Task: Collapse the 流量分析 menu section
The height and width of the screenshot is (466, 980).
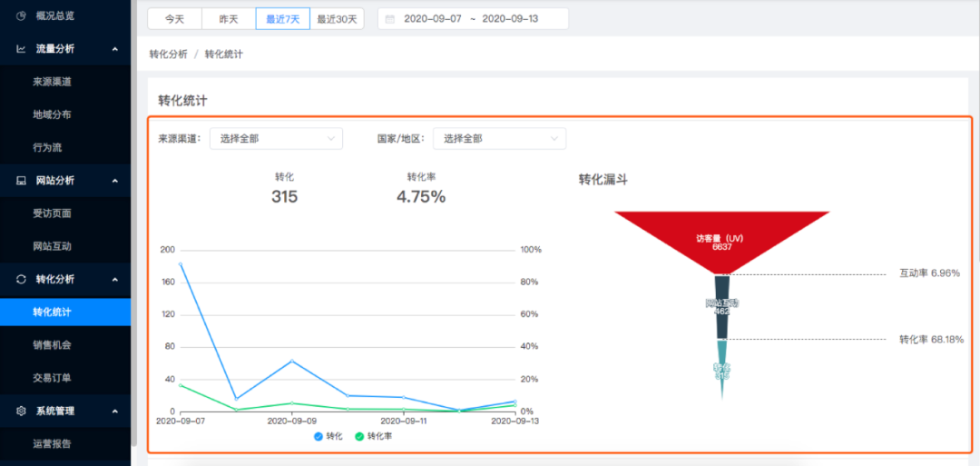Action: pyautogui.click(x=115, y=49)
